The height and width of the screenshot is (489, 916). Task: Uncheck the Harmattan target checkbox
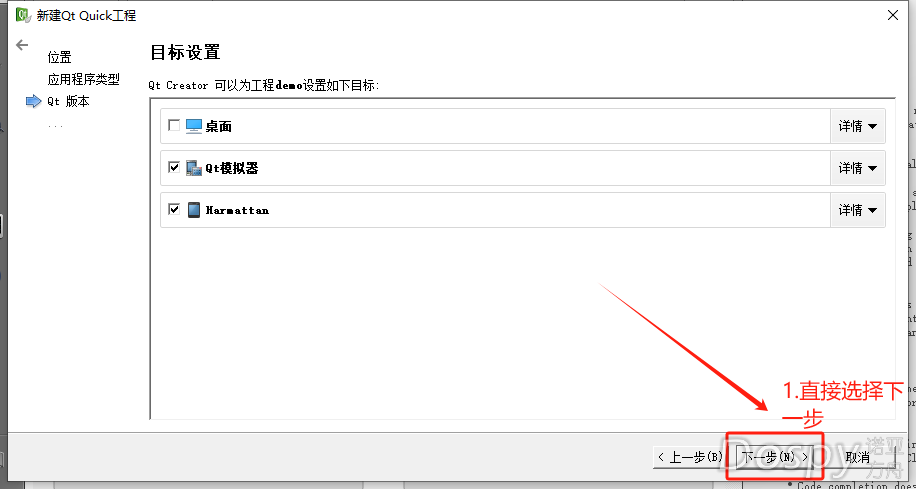(x=174, y=209)
